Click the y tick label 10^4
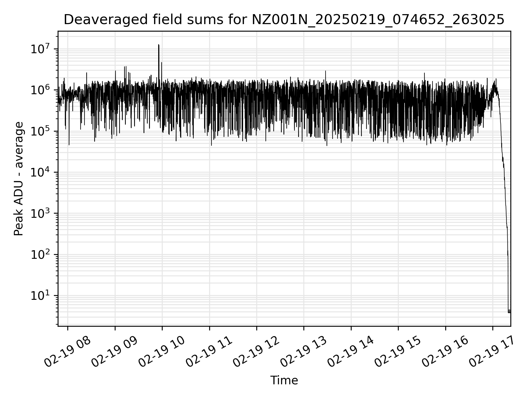This screenshot has width=532, height=399. click(40, 172)
